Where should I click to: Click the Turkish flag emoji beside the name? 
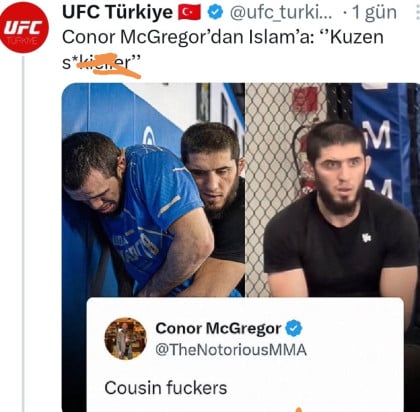(x=189, y=12)
